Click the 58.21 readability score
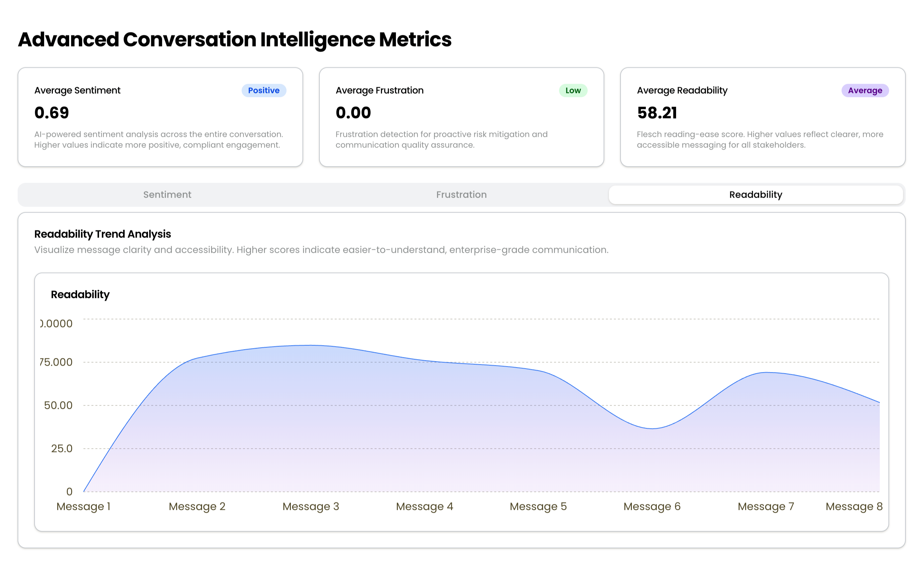924x577 pixels. [657, 113]
